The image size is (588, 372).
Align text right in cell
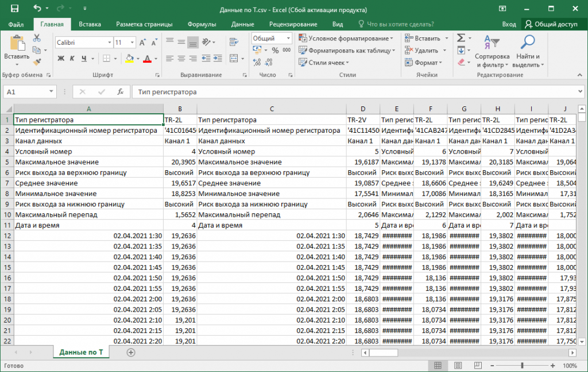193,59
